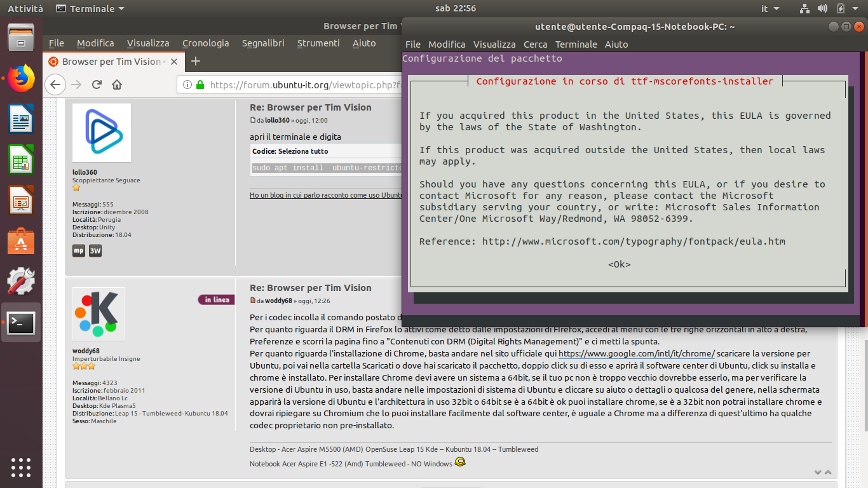Open Firefox Modifica menu
The height and width of the screenshot is (488, 868).
click(95, 43)
